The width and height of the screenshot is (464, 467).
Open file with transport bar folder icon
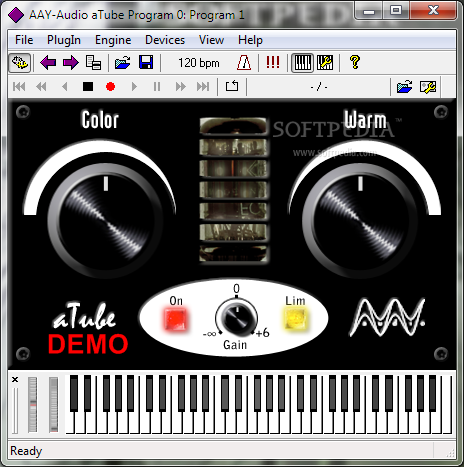click(405, 87)
